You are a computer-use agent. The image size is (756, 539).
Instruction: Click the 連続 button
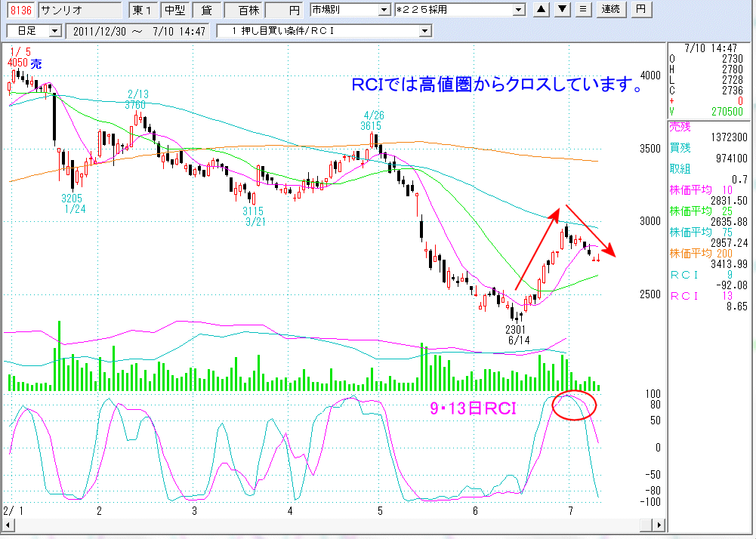click(x=611, y=9)
